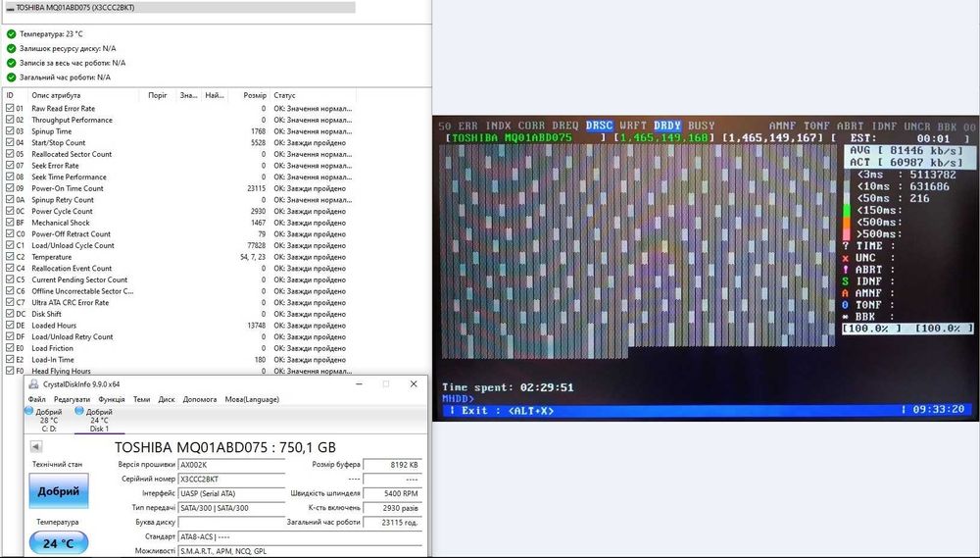
Task: Click the MHDD clock 09:33:20
Action: tap(938, 409)
